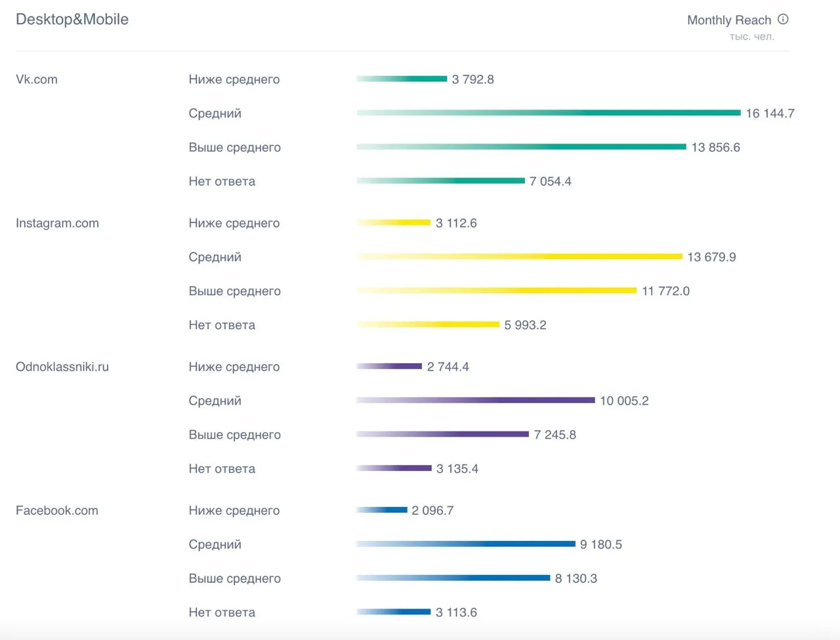Click the Monthly Reach column title

pos(729,20)
